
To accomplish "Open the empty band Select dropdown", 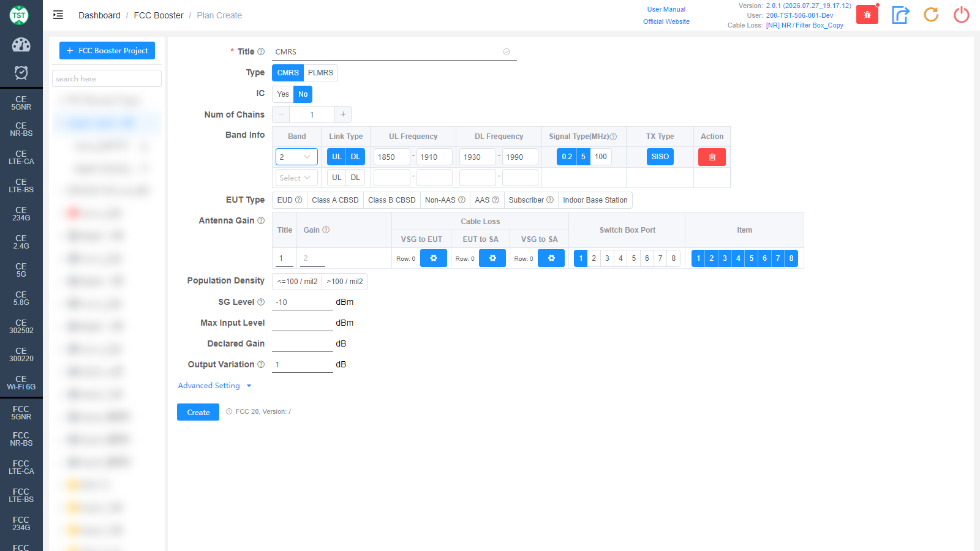I will pos(296,178).
